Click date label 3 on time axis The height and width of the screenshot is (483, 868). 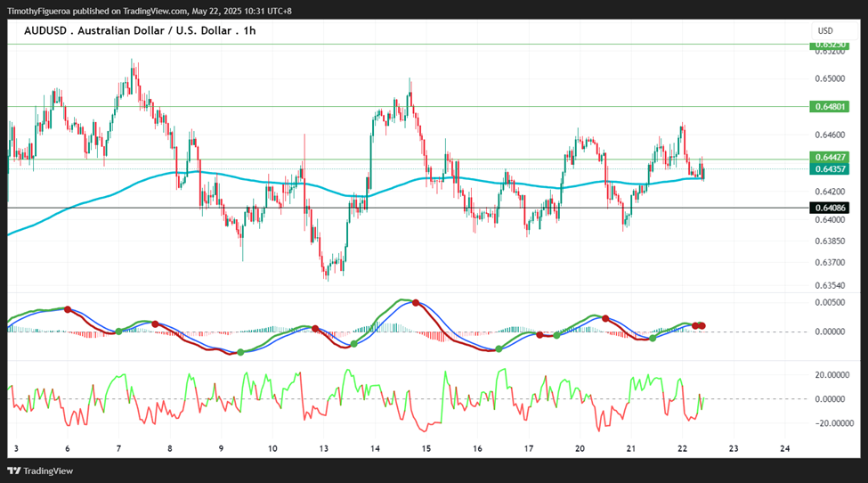point(16,448)
